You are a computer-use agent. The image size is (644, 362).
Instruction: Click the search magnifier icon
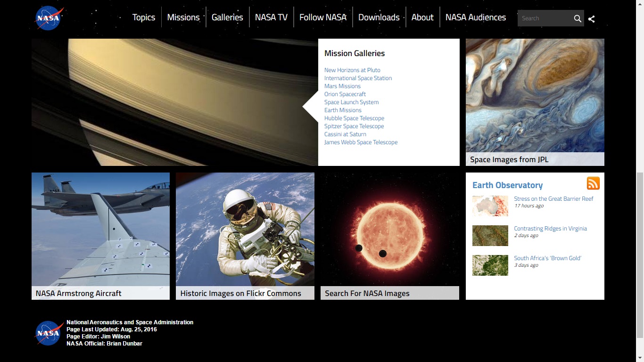pos(578,18)
